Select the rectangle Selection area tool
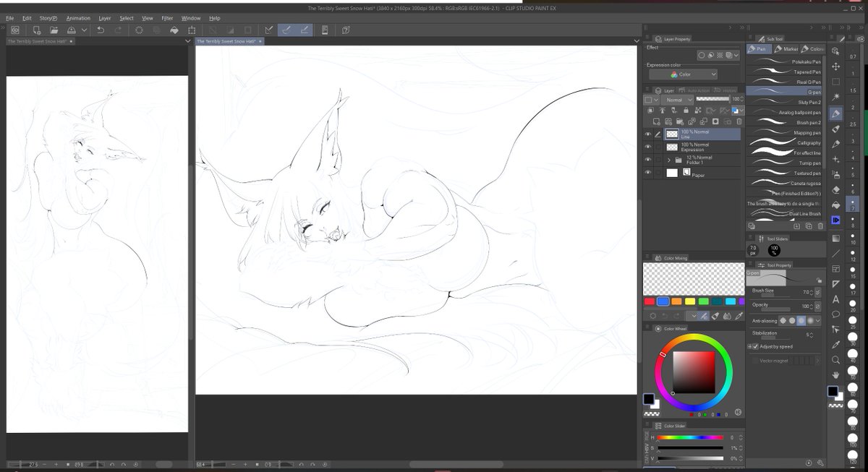The image size is (868, 472). pos(835,82)
